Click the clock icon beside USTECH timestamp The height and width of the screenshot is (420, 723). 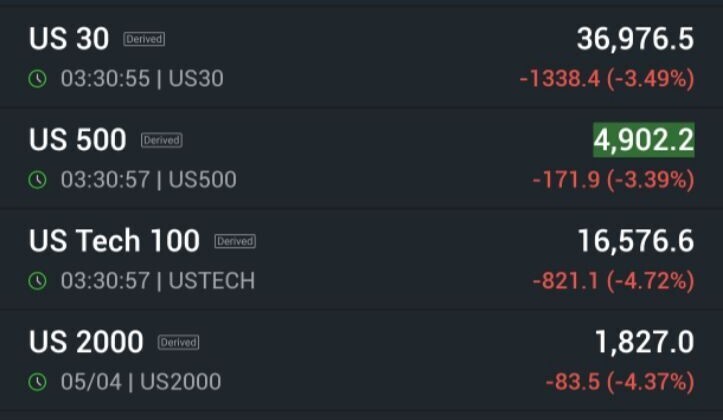(38, 281)
